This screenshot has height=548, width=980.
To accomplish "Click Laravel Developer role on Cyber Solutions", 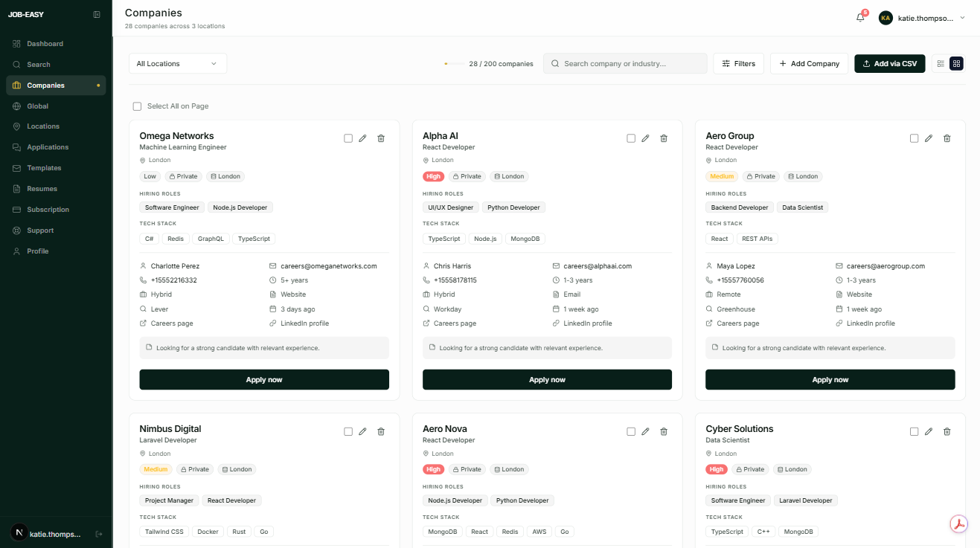I will pos(806,501).
